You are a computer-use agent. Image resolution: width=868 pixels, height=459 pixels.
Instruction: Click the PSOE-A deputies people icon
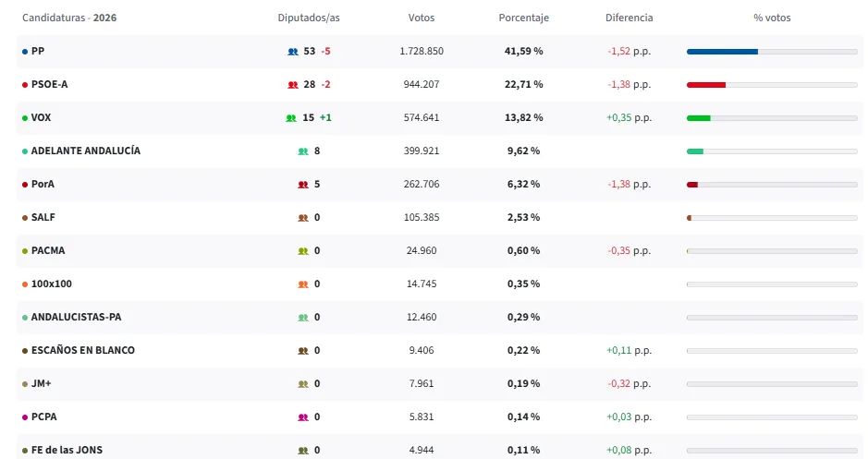(293, 85)
